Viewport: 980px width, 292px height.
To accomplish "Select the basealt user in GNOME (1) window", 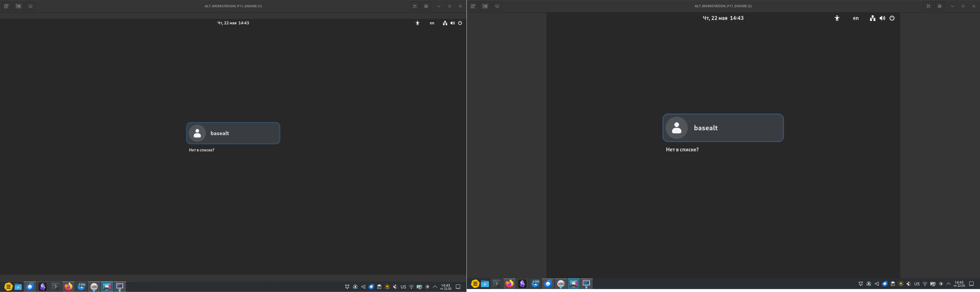I will (x=233, y=133).
